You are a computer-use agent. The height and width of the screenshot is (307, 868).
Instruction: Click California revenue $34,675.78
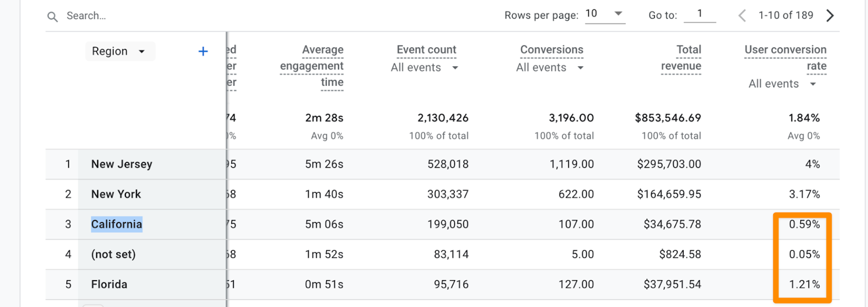pyautogui.click(x=672, y=224)
